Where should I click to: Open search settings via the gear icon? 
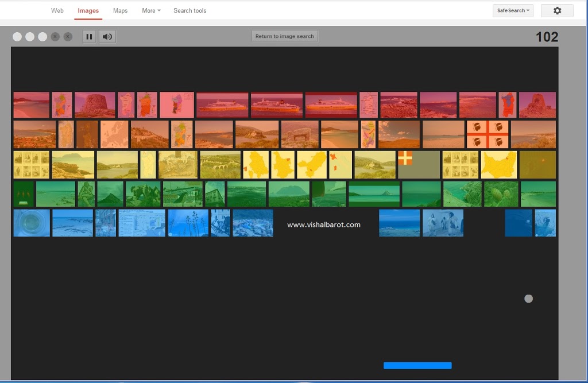[556, 10]
